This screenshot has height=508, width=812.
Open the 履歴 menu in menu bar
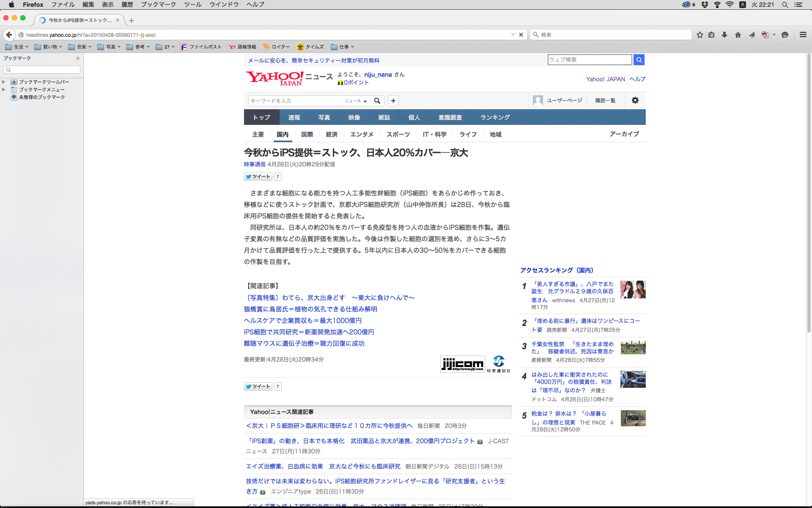(x=127, y=5)
